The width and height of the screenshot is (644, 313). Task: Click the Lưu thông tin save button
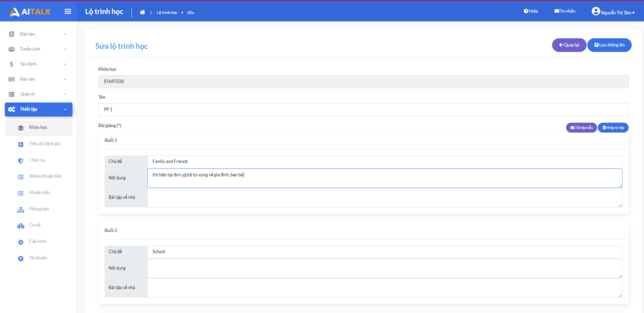(x=609, y=45)
